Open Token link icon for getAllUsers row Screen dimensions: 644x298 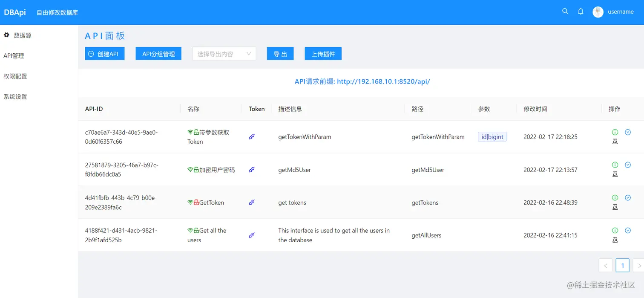tap(252, 235)
